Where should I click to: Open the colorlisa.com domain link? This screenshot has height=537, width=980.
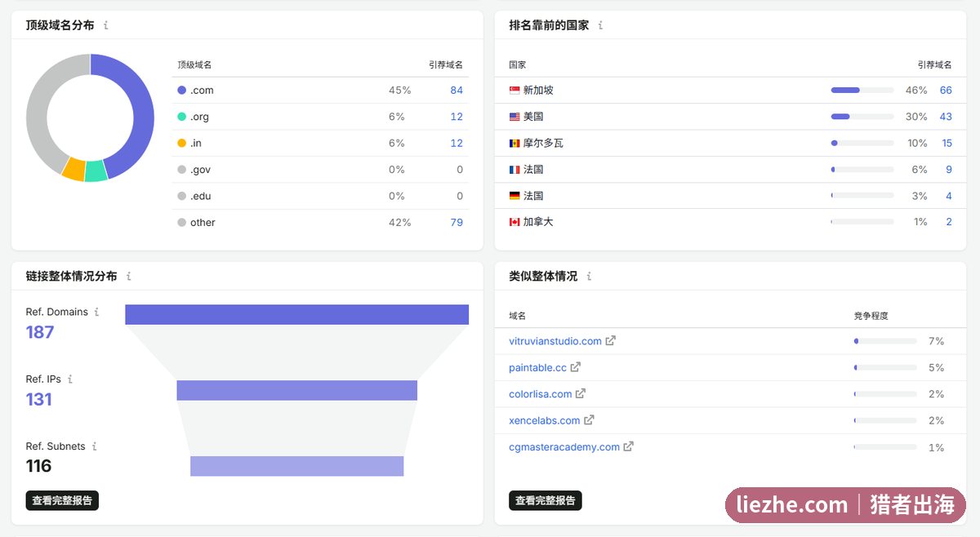(x=541, y=393)
